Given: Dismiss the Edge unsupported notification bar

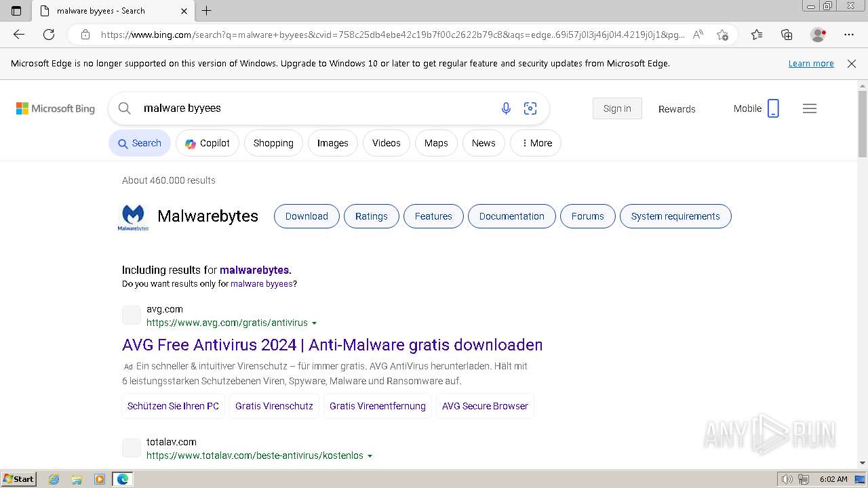Looking at the screenshot, I should coord(852,64).
